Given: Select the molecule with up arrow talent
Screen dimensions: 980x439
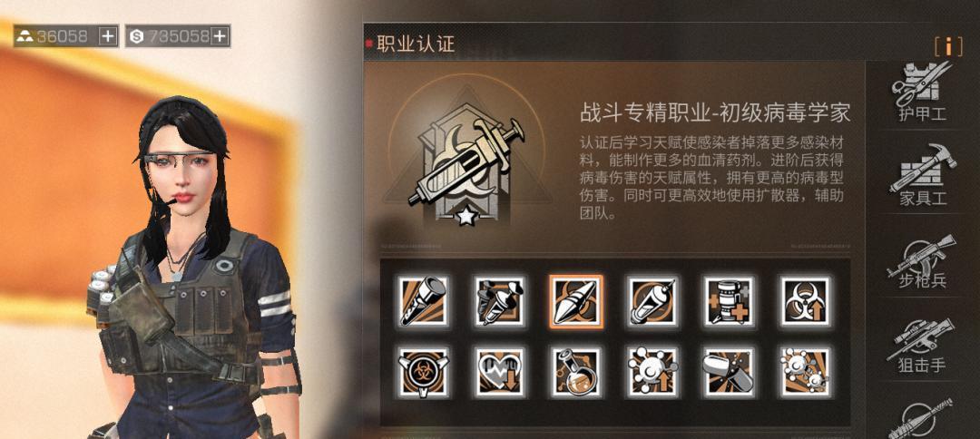Looking at the screenshot, I should [652, 372].
